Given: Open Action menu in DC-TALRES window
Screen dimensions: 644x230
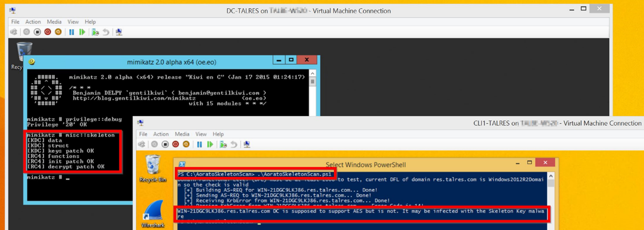Looking at the screenshot, I should tap(33, 22).
